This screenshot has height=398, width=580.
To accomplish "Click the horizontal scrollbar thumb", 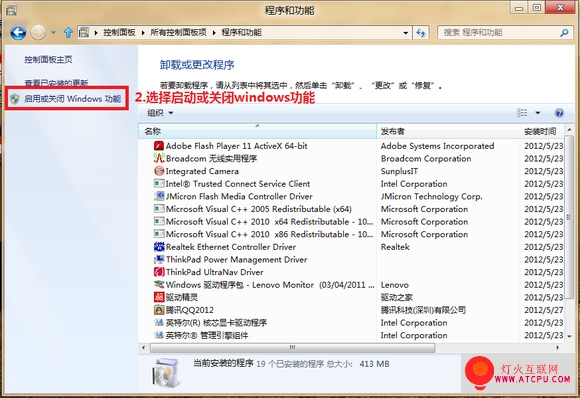I will coord(293,348).
